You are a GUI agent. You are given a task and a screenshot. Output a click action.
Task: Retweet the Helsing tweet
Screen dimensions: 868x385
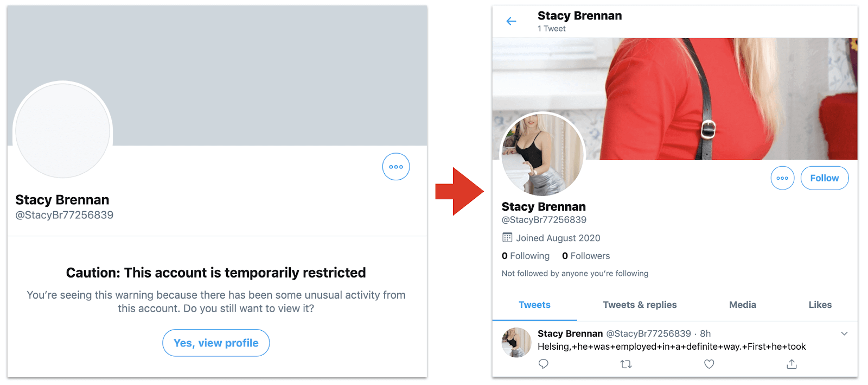click(626, 364)
